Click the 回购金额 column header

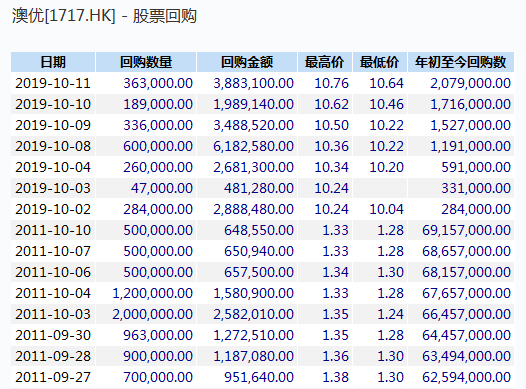point(247,62)
